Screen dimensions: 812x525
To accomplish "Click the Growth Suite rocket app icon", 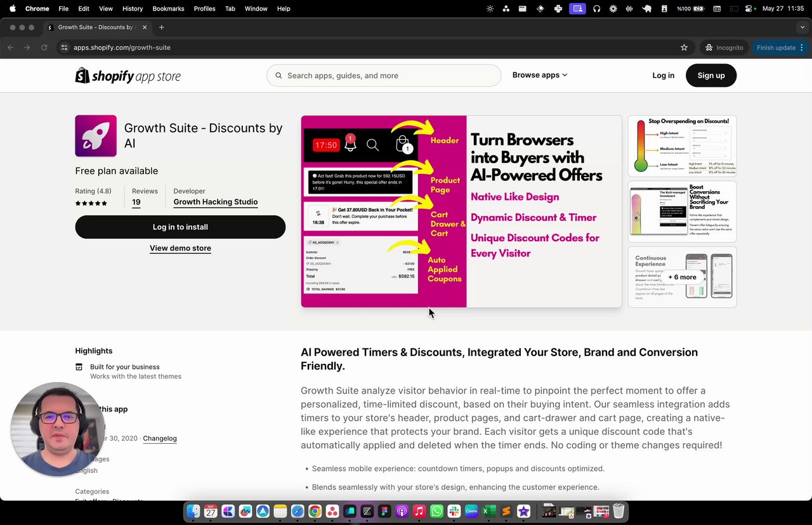I will coord(96,136).
